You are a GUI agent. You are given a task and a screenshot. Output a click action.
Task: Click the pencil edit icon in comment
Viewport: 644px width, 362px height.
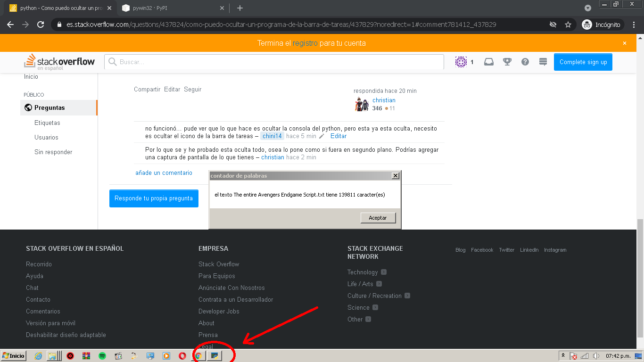pyautogui.click(x=322, y=136)
